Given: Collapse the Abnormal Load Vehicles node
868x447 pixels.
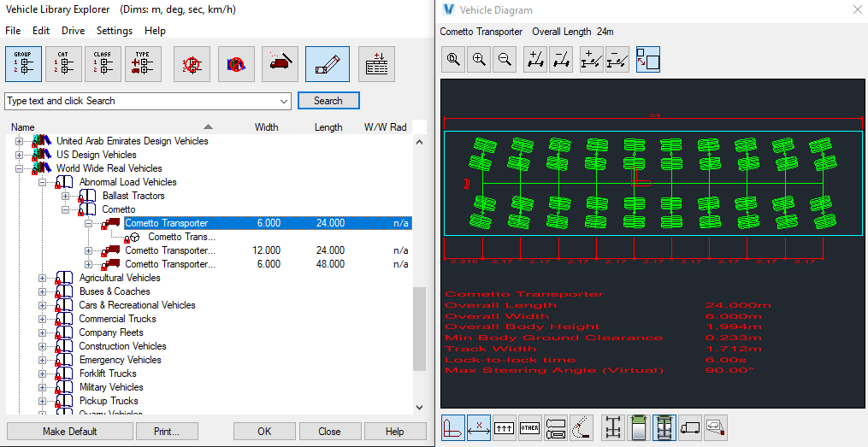Looking at the screenshot, I should (x=42, y=182).
